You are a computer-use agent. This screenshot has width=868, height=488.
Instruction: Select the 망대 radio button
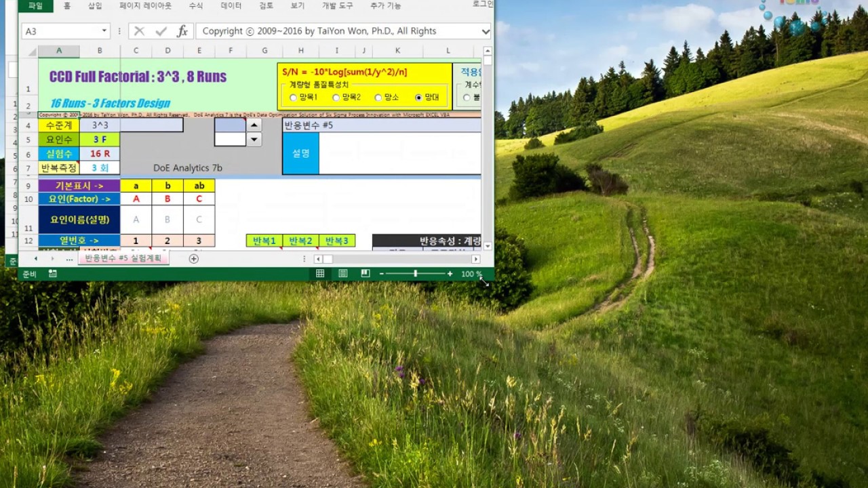click(418, 98)
